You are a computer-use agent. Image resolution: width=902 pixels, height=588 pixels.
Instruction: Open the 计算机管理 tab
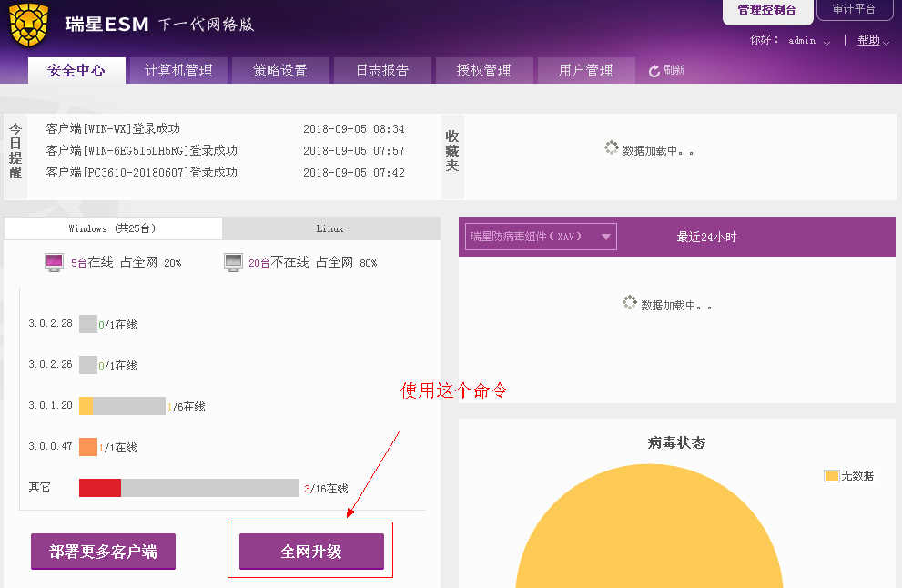[x=178, y=70]
